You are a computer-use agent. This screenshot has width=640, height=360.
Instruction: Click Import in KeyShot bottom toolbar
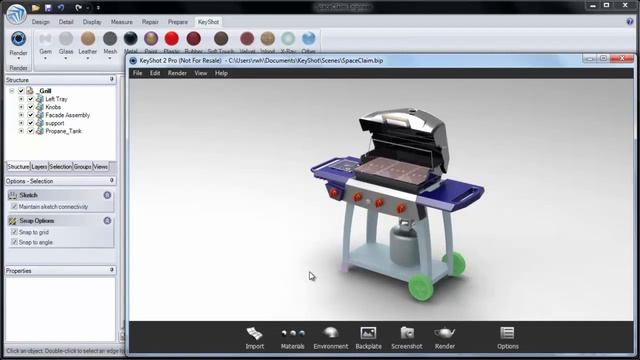[x=255, y=338]
